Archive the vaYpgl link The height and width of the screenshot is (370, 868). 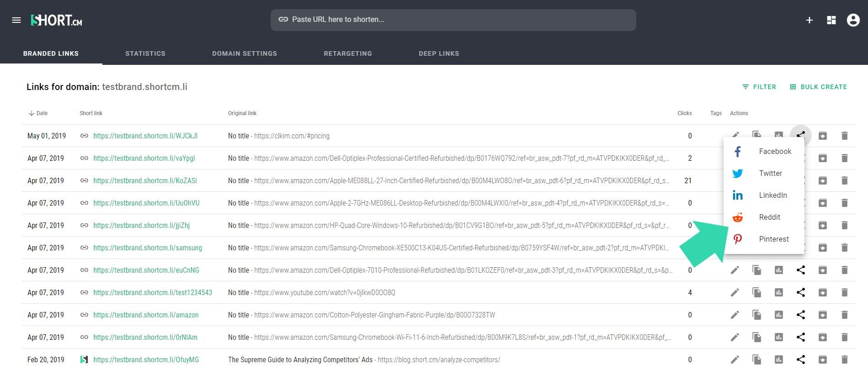(x=823, y=158)
